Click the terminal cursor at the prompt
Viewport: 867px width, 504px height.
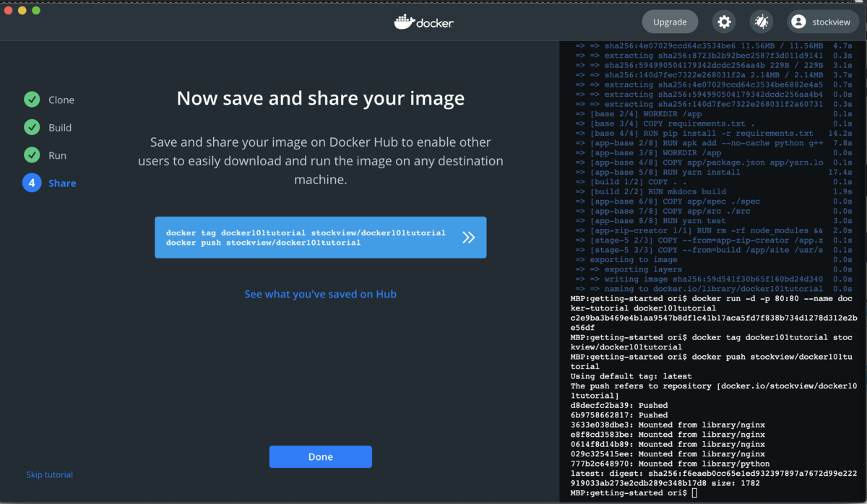(x=694, y=492)
